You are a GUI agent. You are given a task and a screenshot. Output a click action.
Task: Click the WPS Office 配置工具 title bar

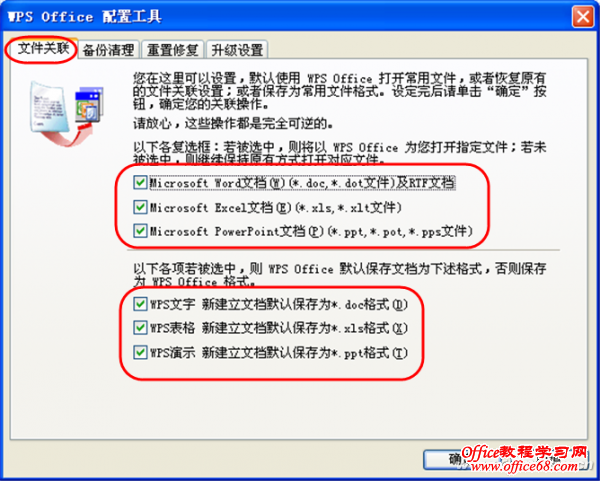(x=287, y=17)
